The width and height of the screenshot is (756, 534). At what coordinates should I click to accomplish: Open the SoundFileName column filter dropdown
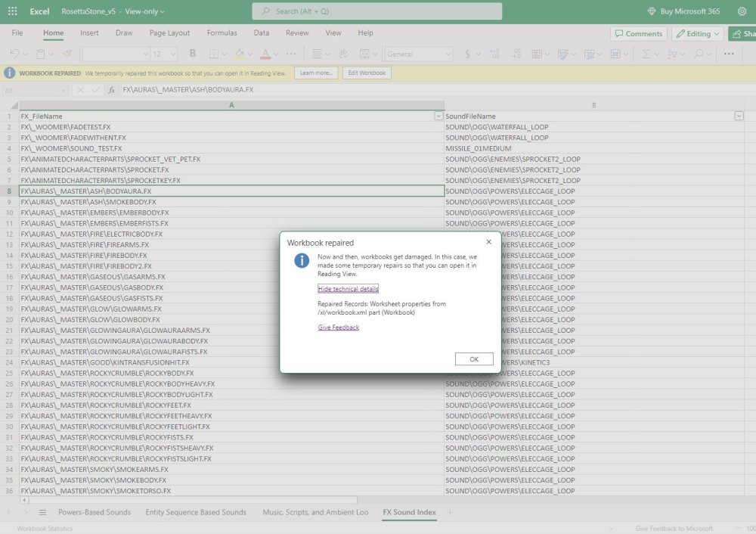click(739, 116)
